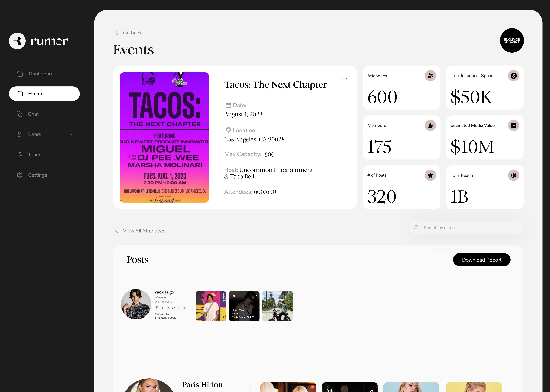Click View All Attendees link

tap(140, 231)
